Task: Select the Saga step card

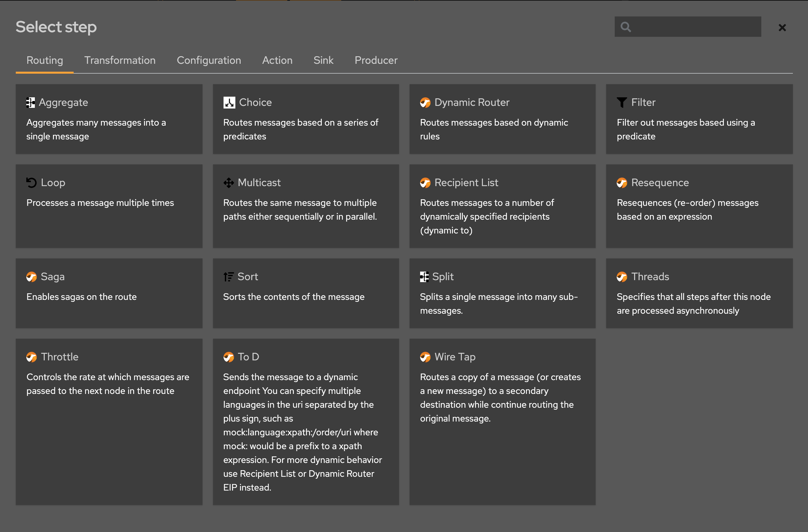Action: [x=109, y=293]
